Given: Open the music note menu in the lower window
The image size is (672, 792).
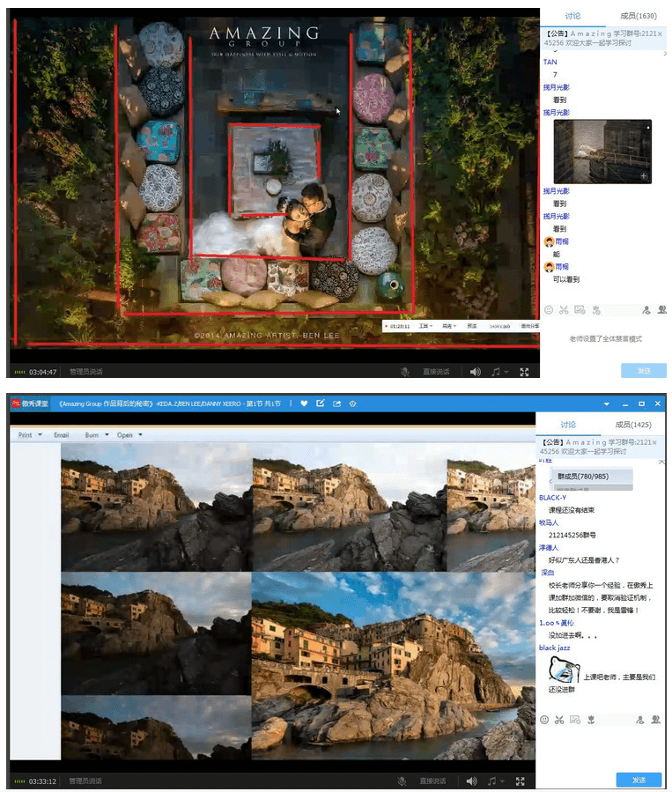Looking at the screenshot, I should (495, 781).
